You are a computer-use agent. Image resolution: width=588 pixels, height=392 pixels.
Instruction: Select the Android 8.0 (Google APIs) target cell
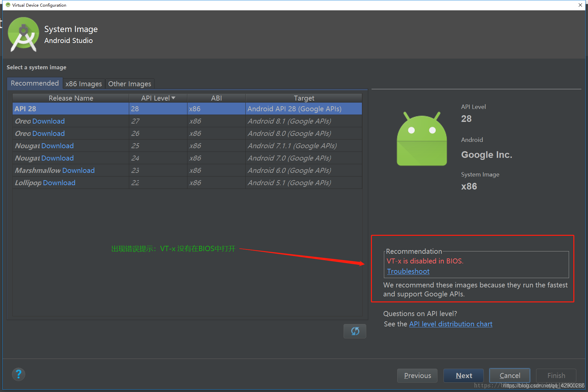(304, 134)
